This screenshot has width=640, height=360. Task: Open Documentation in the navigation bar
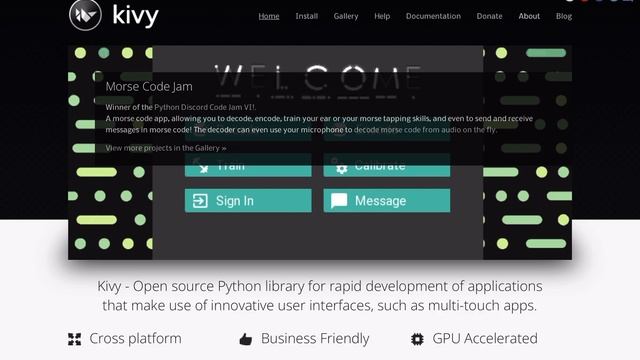[x=433, y=16]
